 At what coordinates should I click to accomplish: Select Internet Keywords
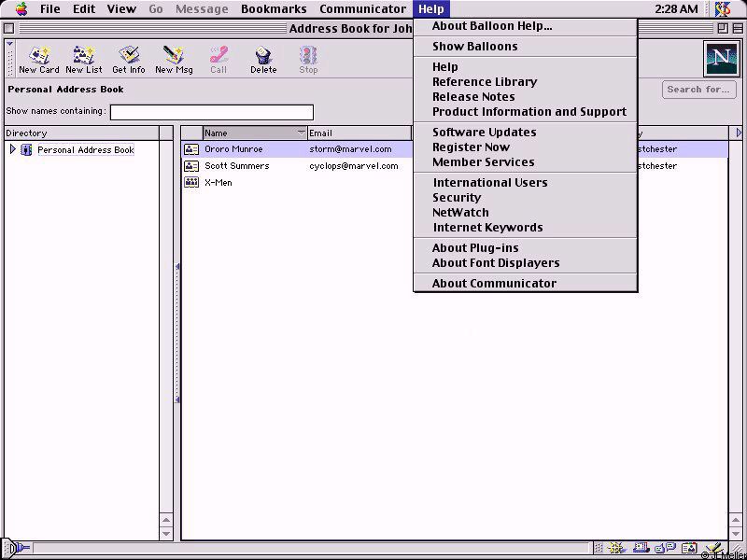[x=526, y=228]
